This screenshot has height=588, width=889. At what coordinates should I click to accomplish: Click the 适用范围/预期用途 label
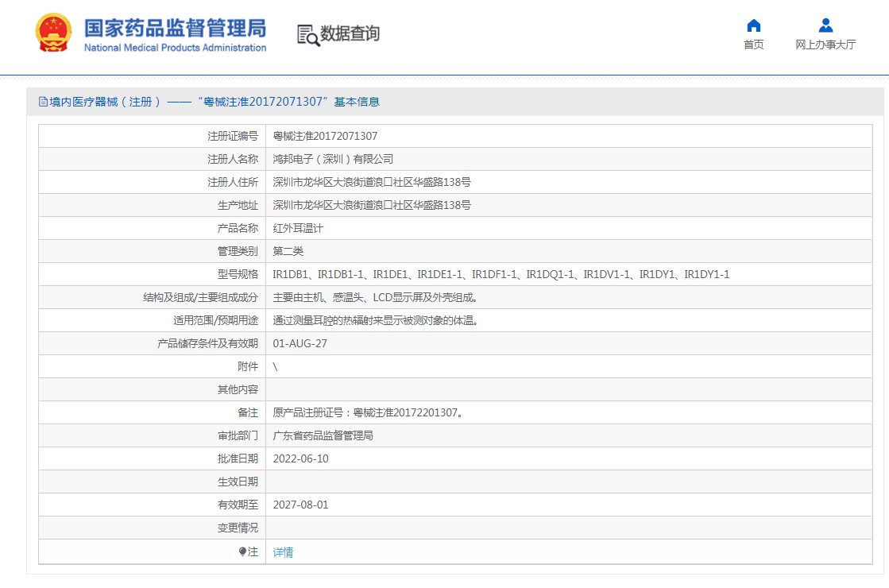[215, 320]
